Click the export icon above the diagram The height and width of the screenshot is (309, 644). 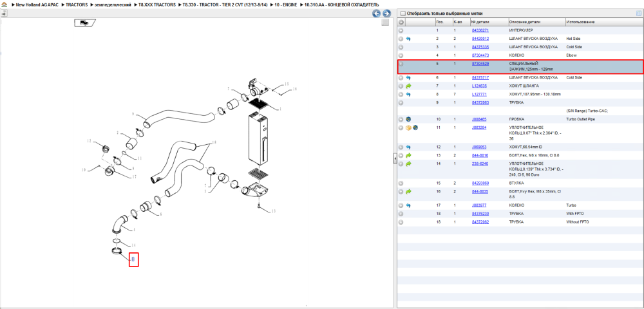coord(4,14)
